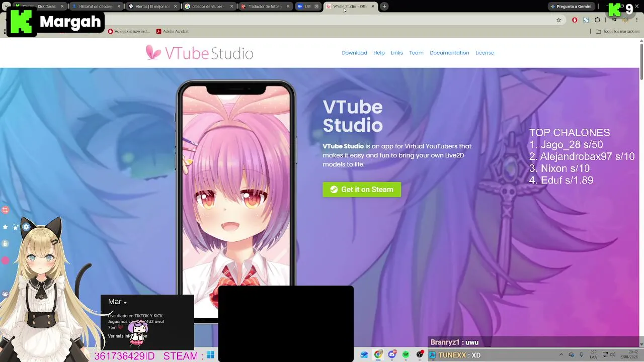The image size is (644, 362).
Task: Switch to the Historial de descargas tab
Action: pos(96,7)
